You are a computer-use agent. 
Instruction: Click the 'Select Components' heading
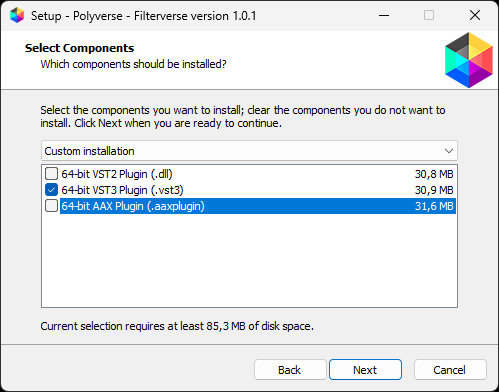tap(79, 48)
